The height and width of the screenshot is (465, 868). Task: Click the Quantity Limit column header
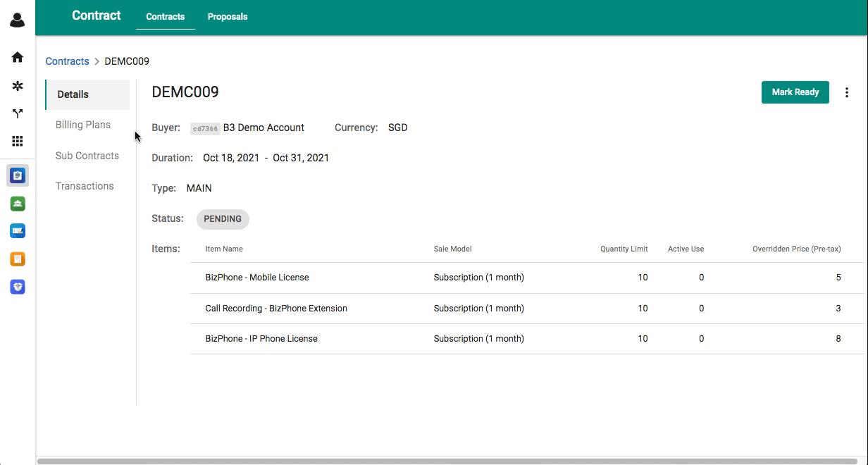click(x=624, y=249)
